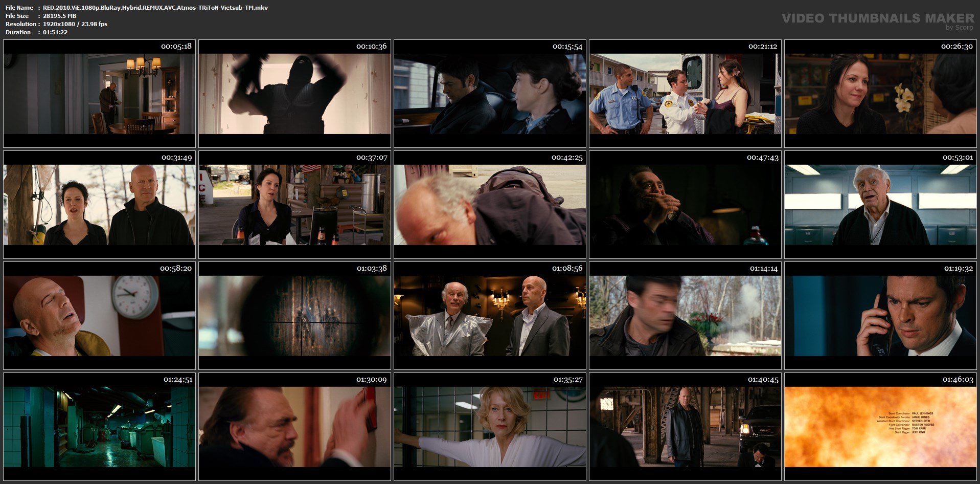Pick the frame at 01:30:09

pos(294,427)
